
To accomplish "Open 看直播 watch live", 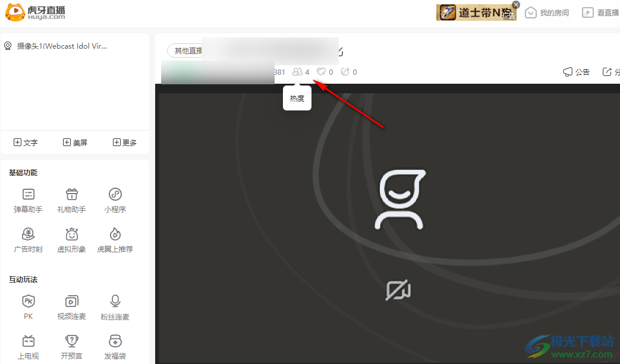I will click(600, 12).
